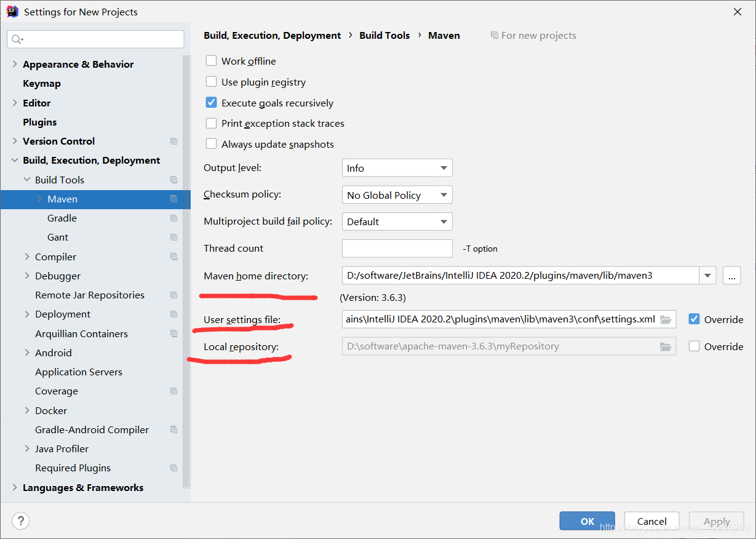Screen dimensions: 756x539
Task: Click the IntelliJ IDEA logo in title bar
Action: pos(12,12)
